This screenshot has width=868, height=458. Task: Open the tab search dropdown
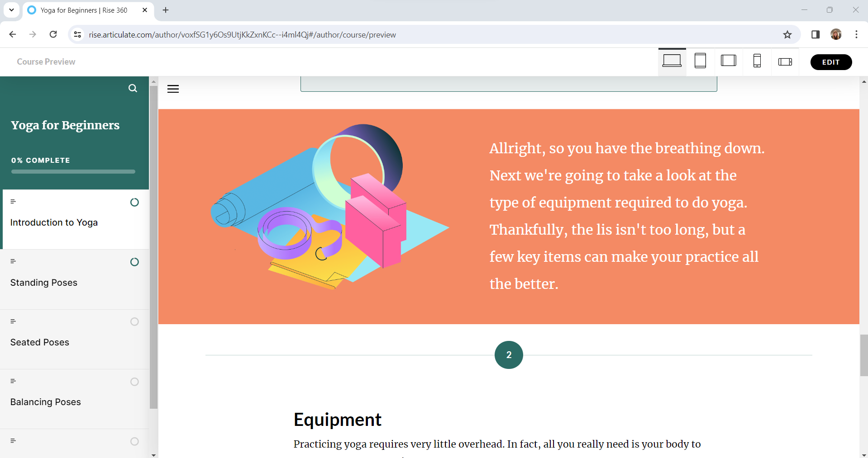[11, 9]
